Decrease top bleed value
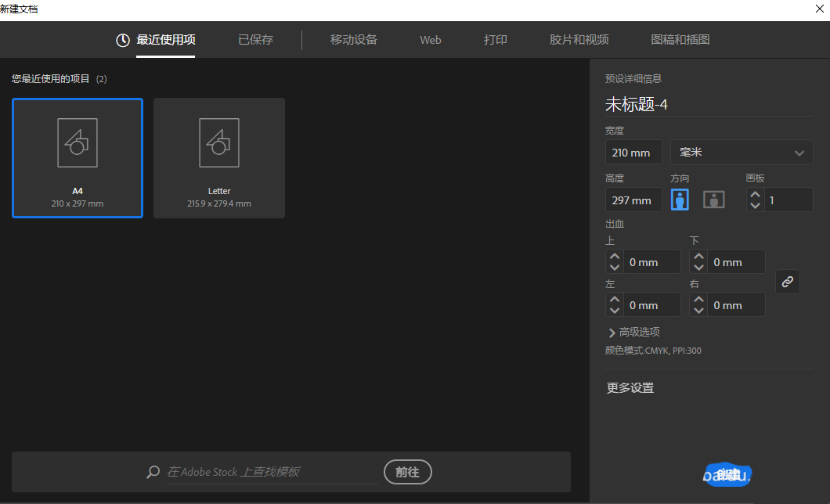Image resolution: width=830 pixels, height=504 pixels. pyautogui.click(x=615, y=268)
